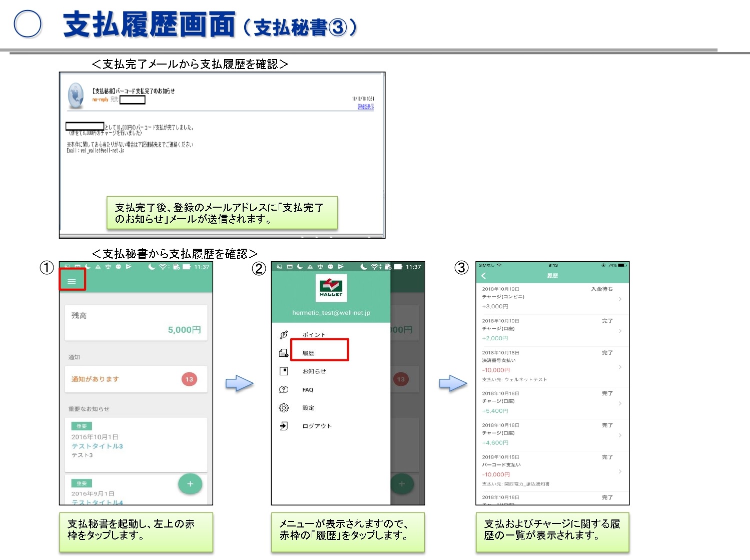
Task: Select FAQ in the side menu
Action: 308,390
